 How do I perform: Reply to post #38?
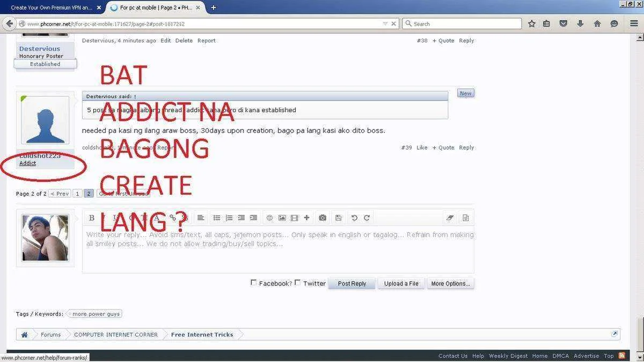(466, 40)
